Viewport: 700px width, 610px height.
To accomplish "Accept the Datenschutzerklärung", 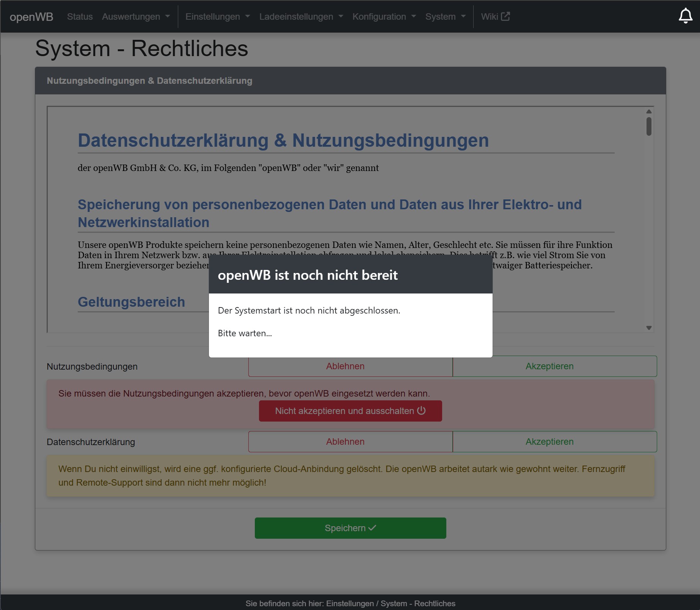I will pyautogui.click(x=549, y=442).
